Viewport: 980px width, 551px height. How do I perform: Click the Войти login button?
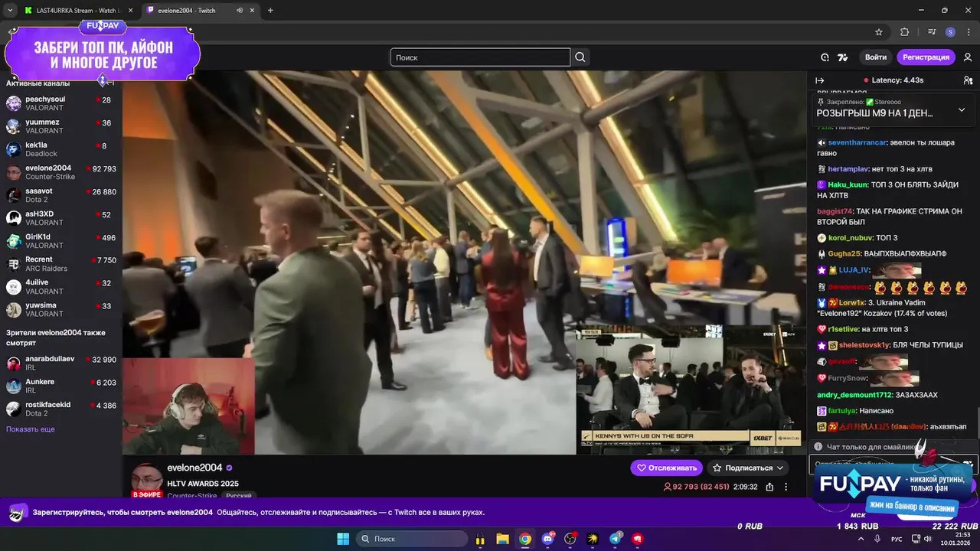(876, 57)
